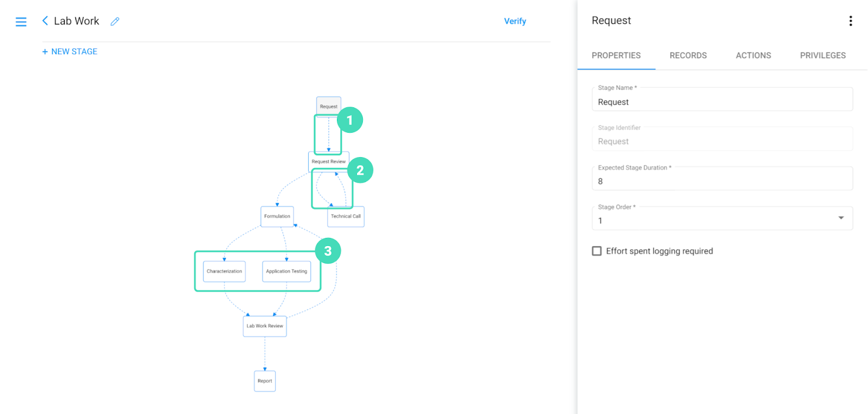Switch to the PROPERTIES tab

[x=616, y=55]
